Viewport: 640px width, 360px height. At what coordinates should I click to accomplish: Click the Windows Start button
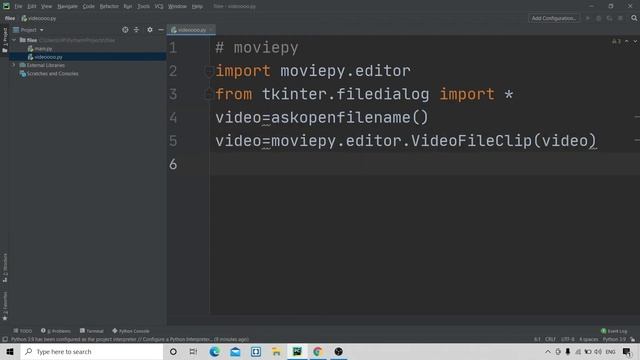[x=10, y=351]
